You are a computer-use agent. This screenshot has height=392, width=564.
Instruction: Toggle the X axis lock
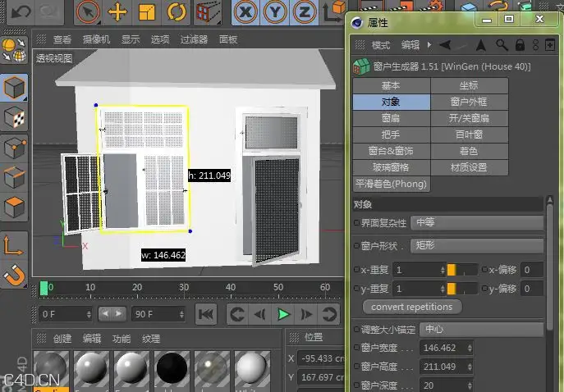[x=245, y=11]
